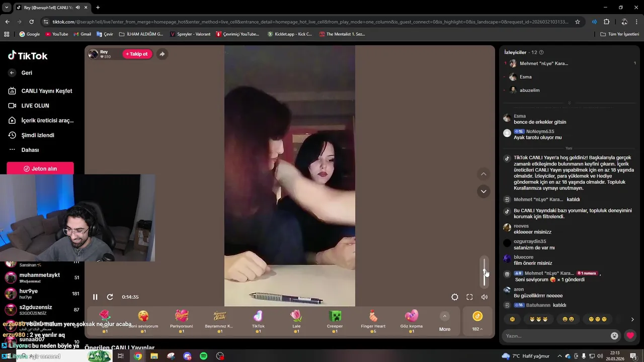The height and width of the screenshot is (362, 644).
Task: Open YouTube bookmark
Action: click(56, 34)
